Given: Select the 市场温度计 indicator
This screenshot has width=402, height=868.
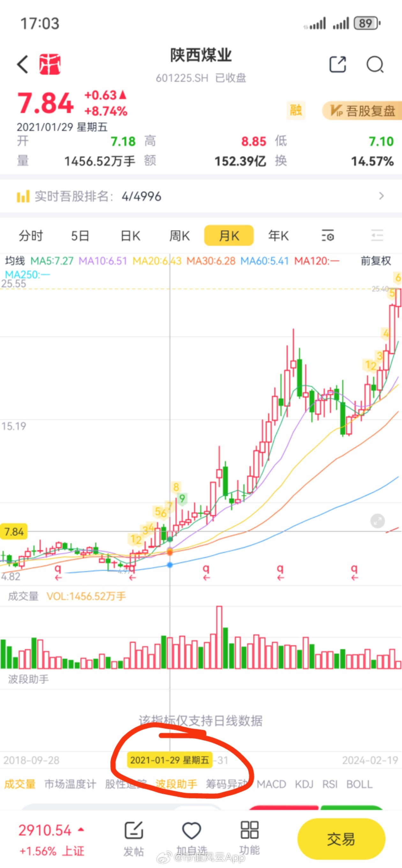Looking at the screenshot, I should [71, 784].
